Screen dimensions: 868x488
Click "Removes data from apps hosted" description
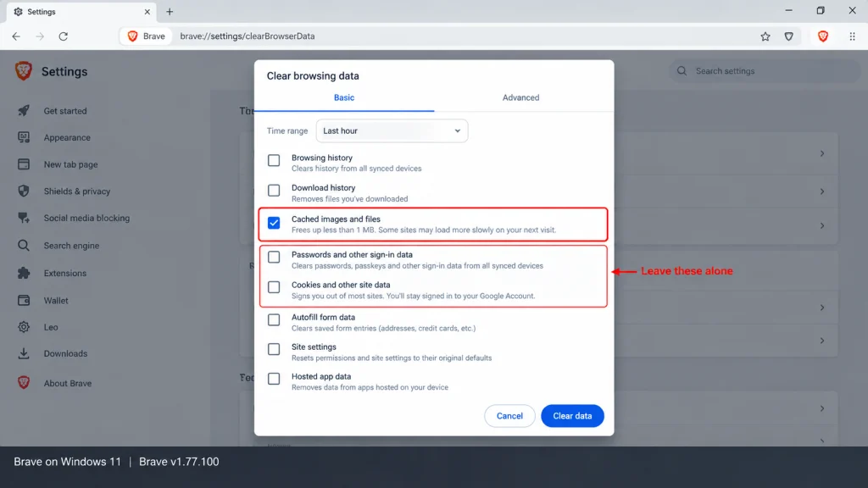point(370,388)
